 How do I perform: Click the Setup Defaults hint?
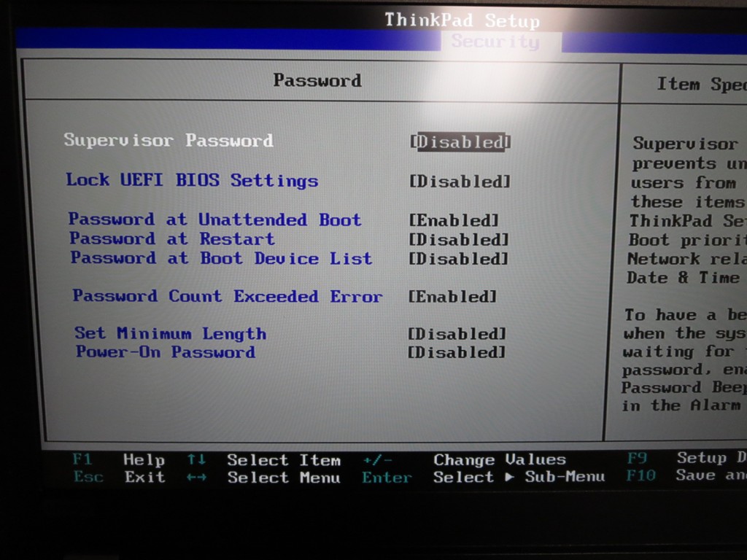point(712,458)
